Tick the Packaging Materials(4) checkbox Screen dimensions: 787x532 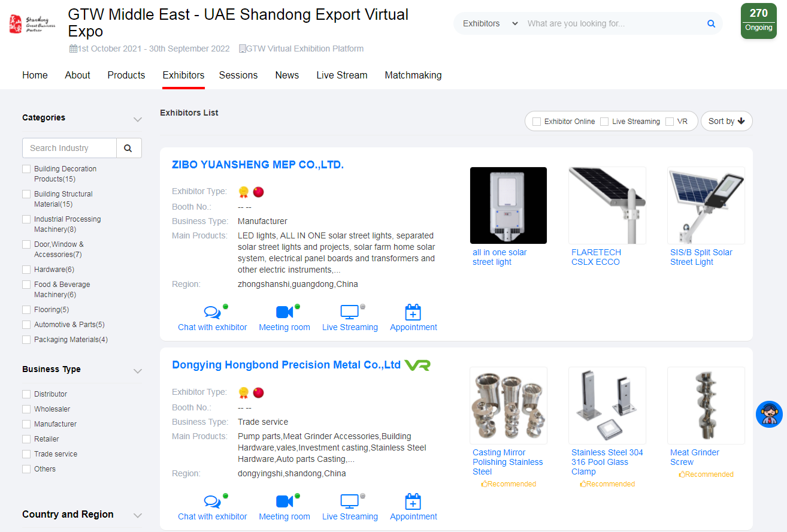[26, 340]
